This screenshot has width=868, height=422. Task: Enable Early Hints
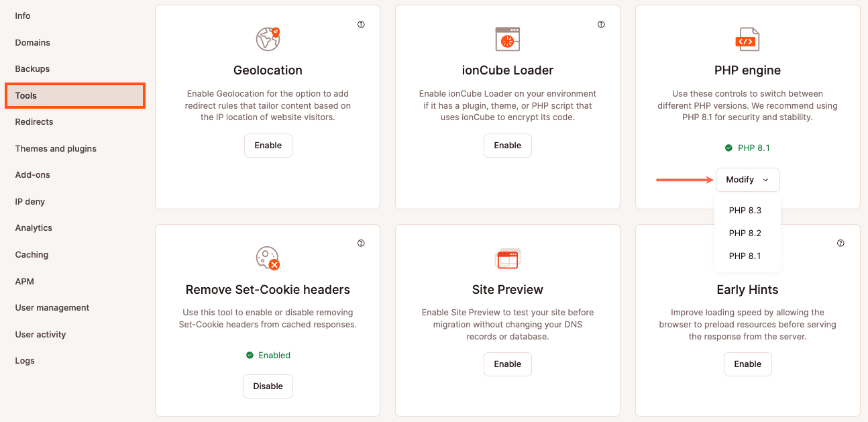pyautogui.click(x=747, y=364)
